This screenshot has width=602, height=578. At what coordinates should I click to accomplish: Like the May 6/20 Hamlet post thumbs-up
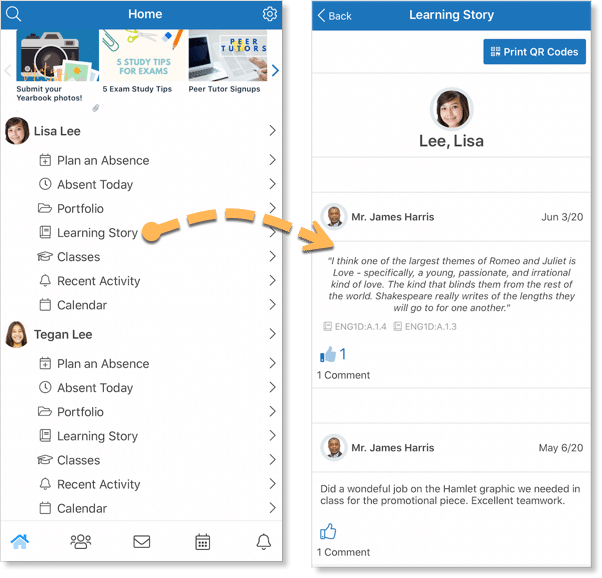tap(328, 532)
